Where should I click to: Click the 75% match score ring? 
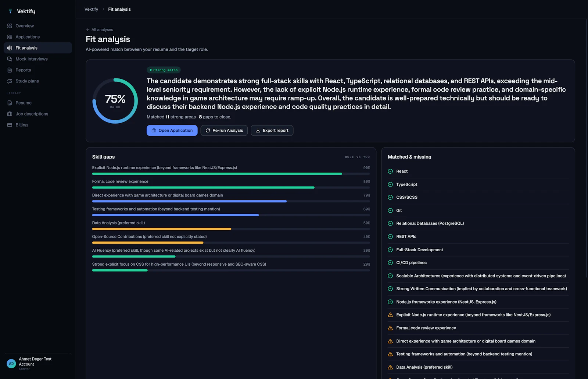coord(115,101)
